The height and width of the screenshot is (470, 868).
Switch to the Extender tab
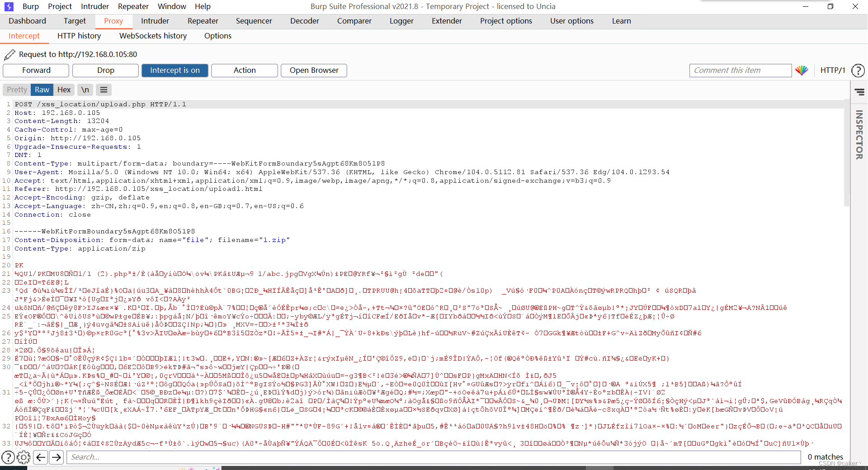[447, 21]
